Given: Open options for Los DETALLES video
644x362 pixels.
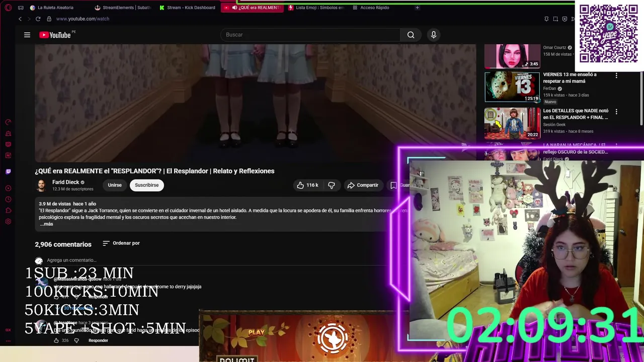Looking at the screenshot, I should [616, 112].
